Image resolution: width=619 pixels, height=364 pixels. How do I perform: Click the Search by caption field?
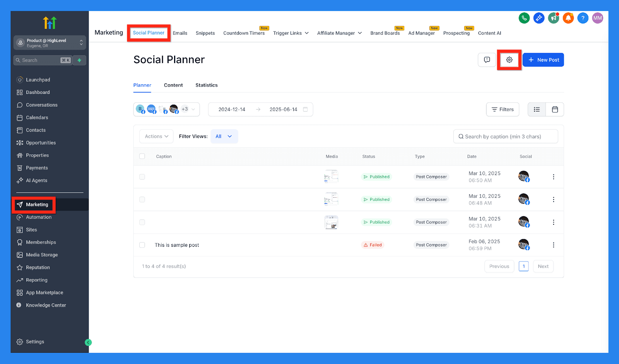506,137
